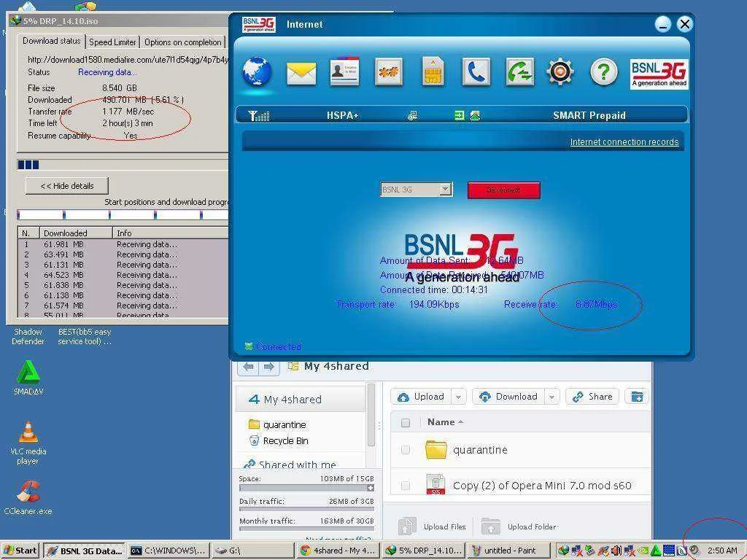The height and width of the screenshot is (560, 747).
Task: Click the Hide details button
Action: click(67, 186)
